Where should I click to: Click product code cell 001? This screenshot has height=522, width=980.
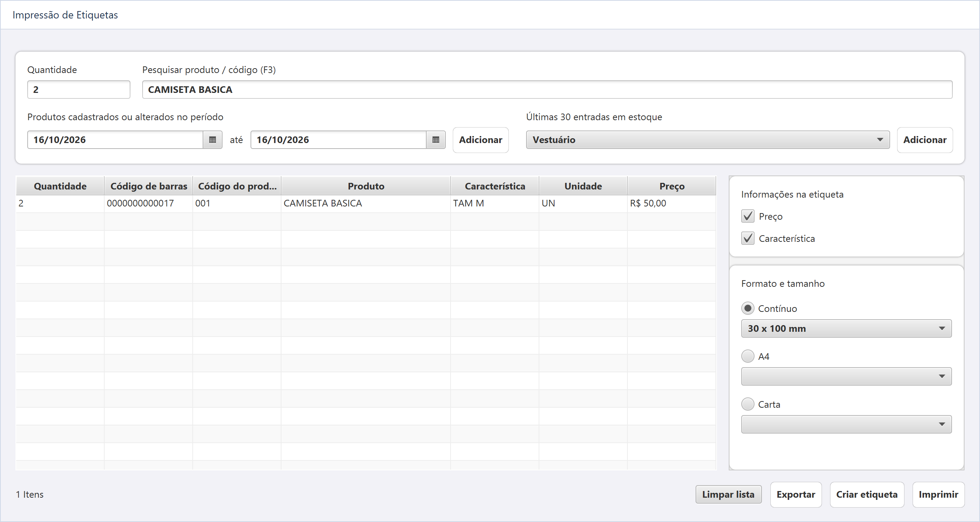237,203
